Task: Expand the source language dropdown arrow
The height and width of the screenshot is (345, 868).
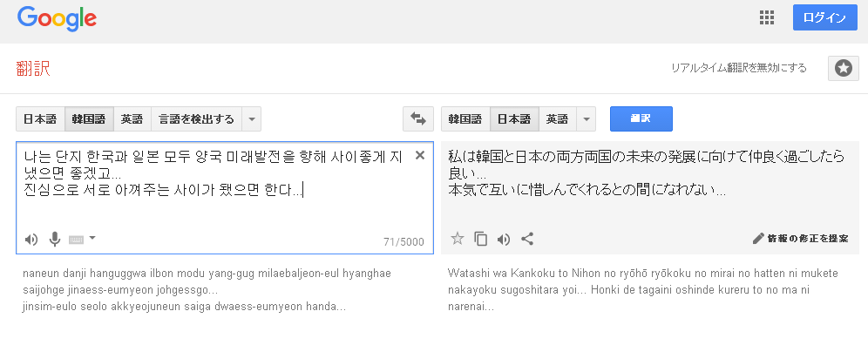Action: (251, 119)
